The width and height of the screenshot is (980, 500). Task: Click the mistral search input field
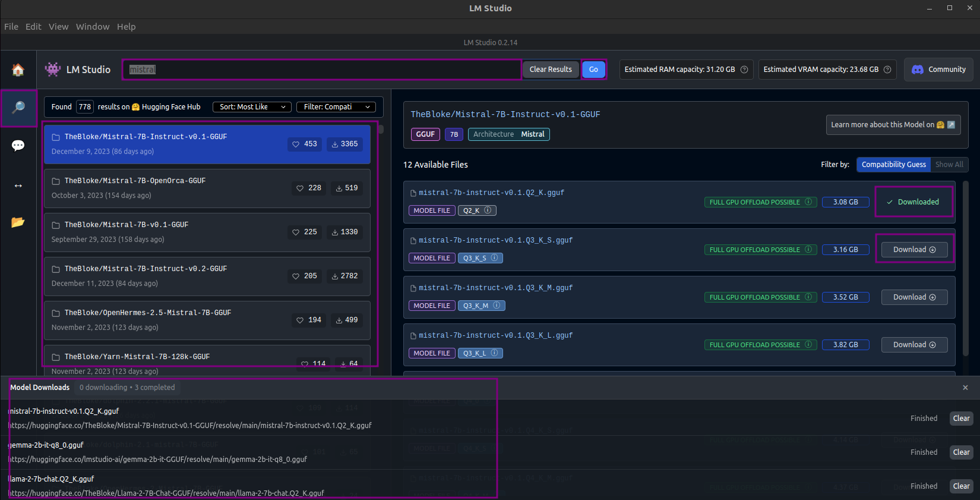pos(321,70)
